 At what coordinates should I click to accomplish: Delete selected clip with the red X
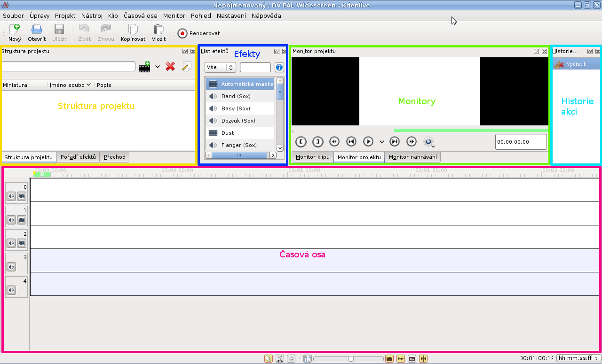click(x=170, y=67)
